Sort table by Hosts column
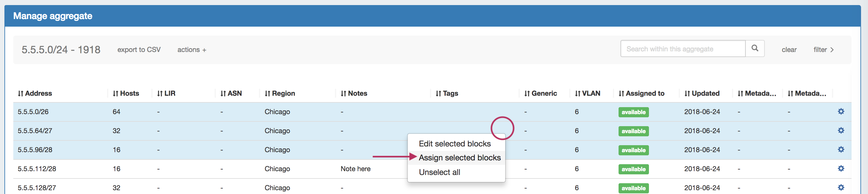The height and width of the screenshot is (194, 868). 126,94
